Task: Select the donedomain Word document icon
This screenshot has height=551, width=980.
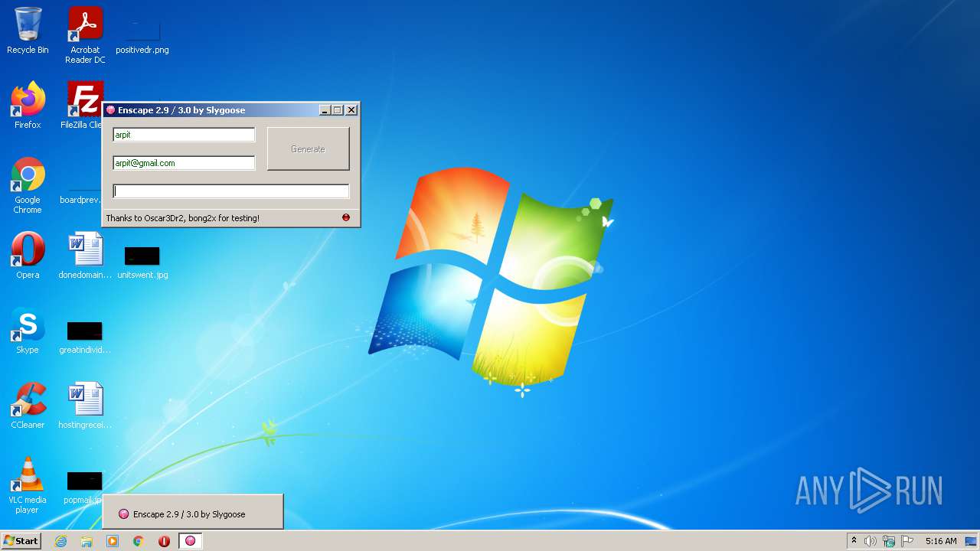Action: click(85, 256)
